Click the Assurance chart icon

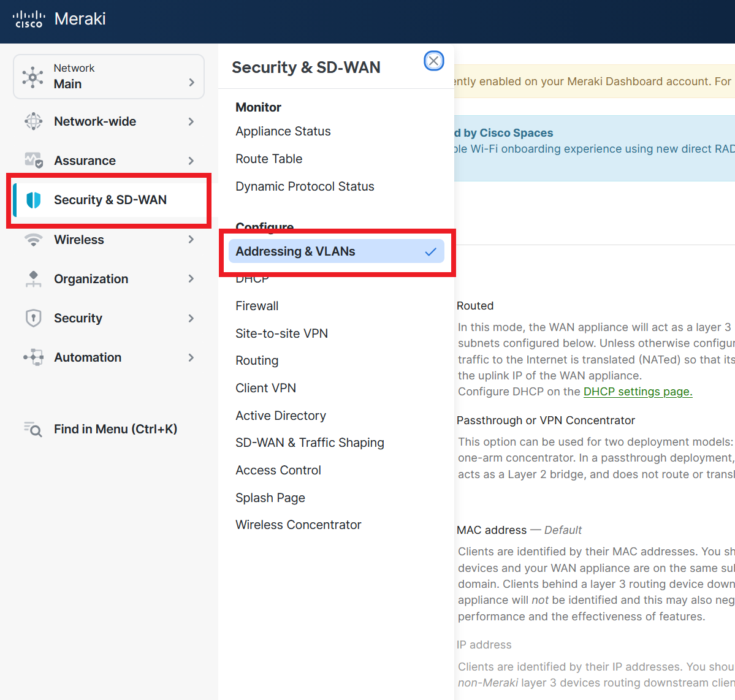tap(33, 161)
